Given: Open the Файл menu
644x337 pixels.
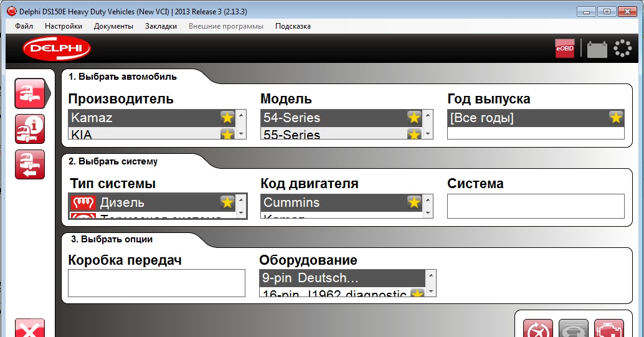Looking at the screenshot, I should tap(24, 26).
